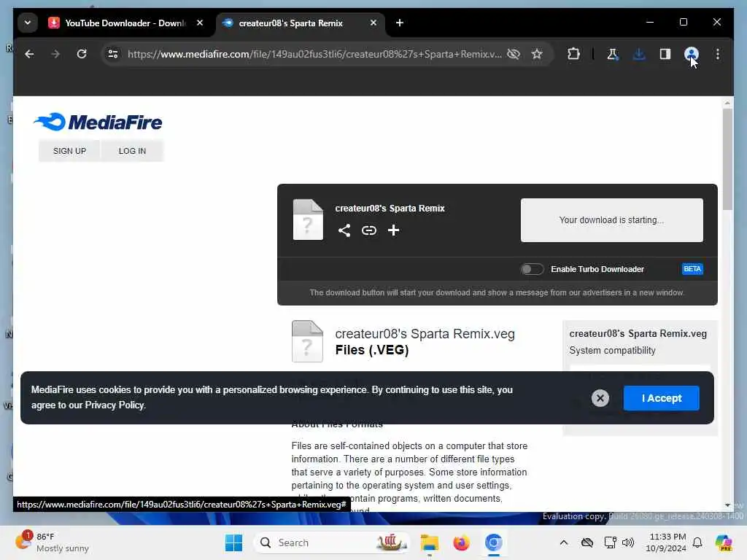Image resolution: width=747 pixels, height=560 pixels.
Task: Click the page vertical scrollbar thumb
Action: click(727, 160)
